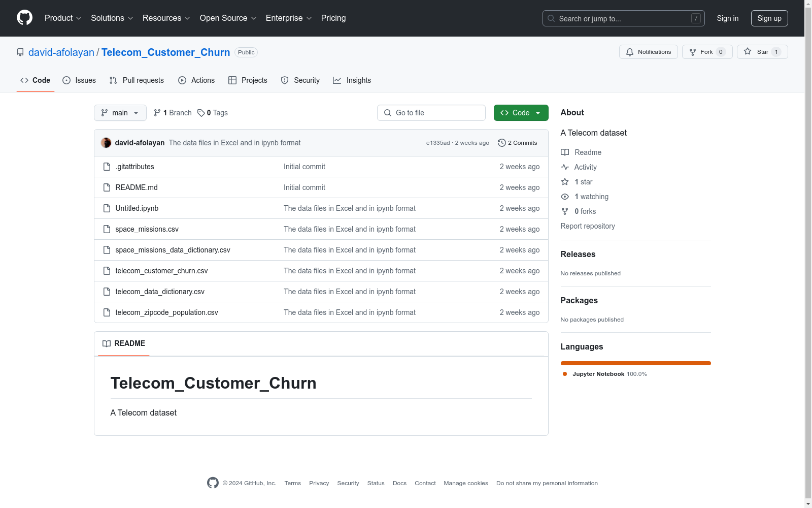Open the Terms link in footer

coord(293,483)
